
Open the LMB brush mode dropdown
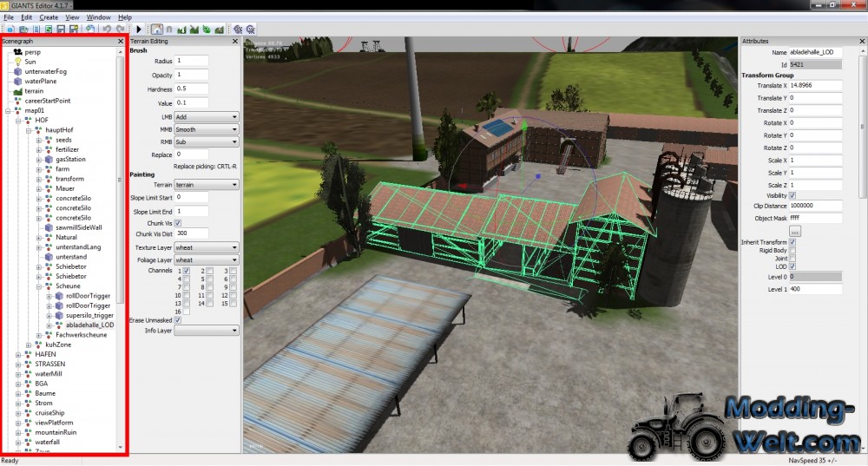point(207,116)
